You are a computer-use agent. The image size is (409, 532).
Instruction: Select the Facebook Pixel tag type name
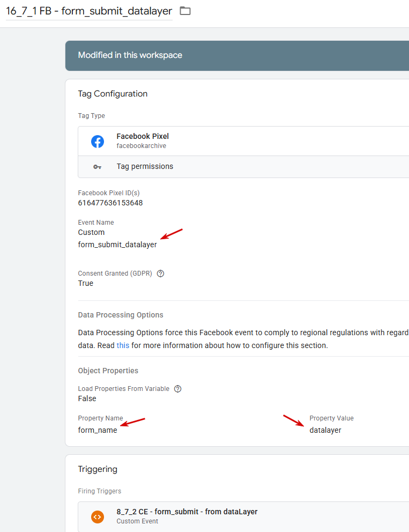(143, 136)
